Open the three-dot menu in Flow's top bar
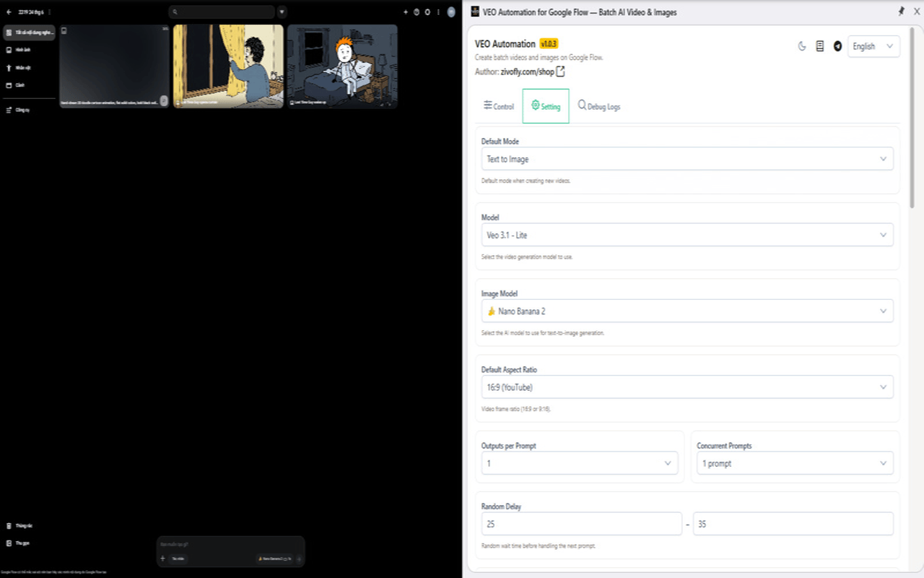This screenshot has height=578, width=924. tap(438, 12)
